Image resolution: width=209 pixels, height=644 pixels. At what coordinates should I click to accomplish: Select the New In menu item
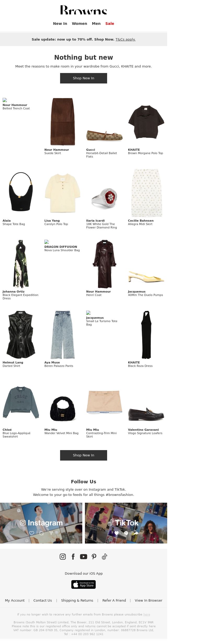(60, 24)
